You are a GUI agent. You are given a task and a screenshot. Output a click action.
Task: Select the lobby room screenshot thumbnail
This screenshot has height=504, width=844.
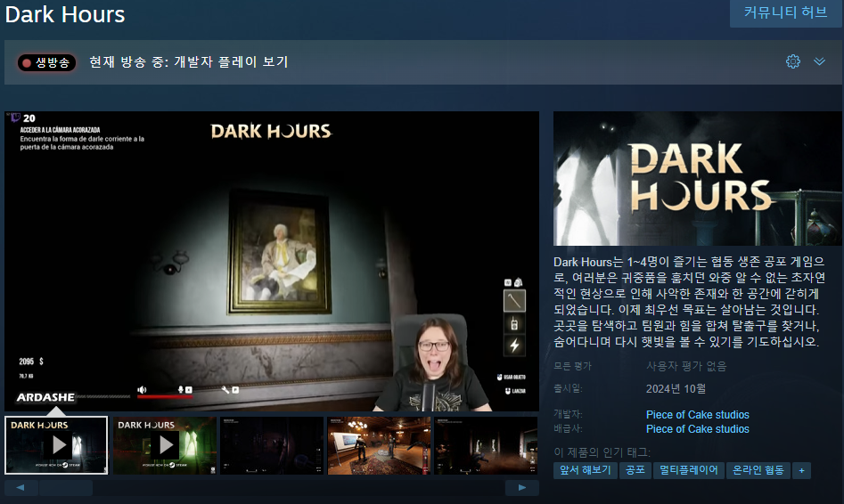coord(379,445)
